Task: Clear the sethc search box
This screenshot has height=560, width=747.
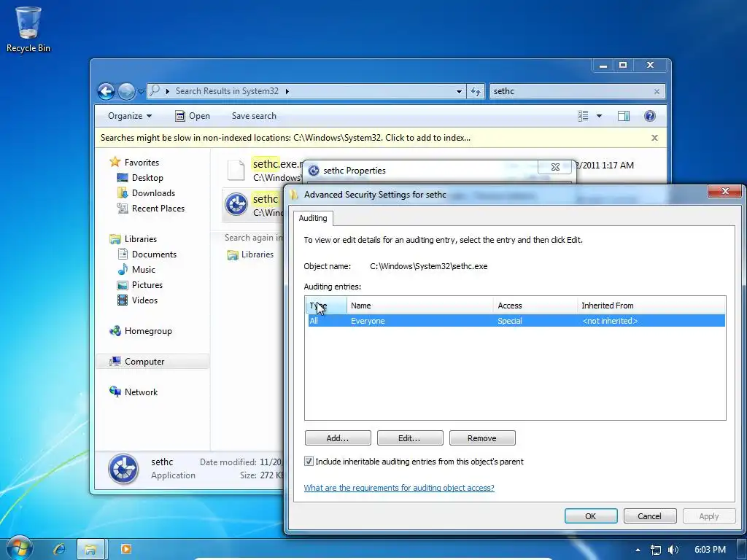Action: (657, 91)
